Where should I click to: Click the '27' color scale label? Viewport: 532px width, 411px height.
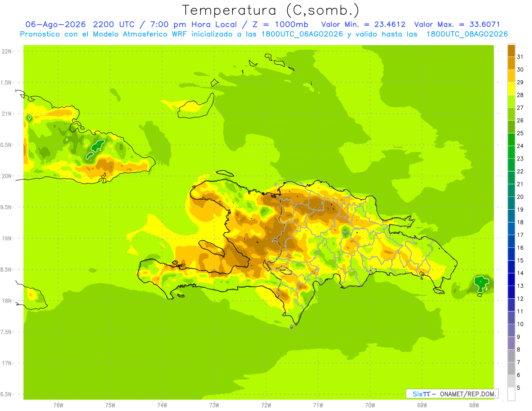click(520, 108)
